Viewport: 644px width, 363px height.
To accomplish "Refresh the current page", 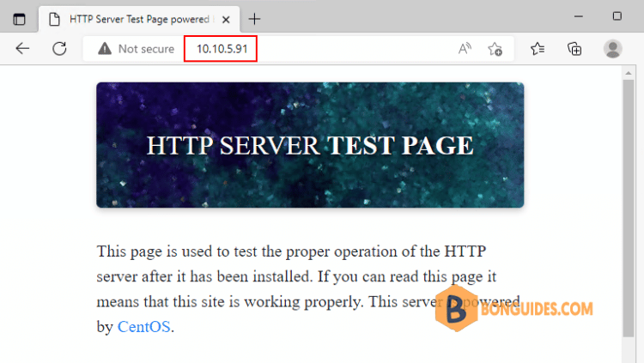I will (x=59, y=49).
